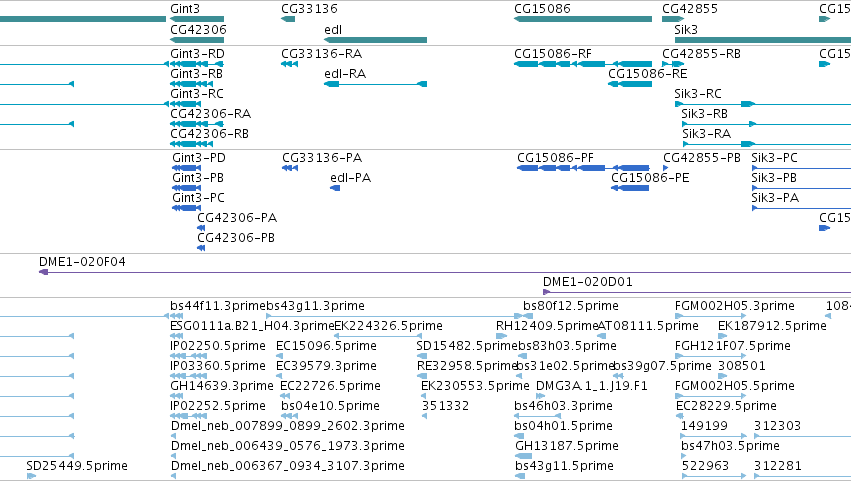Select the Gint3-PC protein label

coord(199,198)
